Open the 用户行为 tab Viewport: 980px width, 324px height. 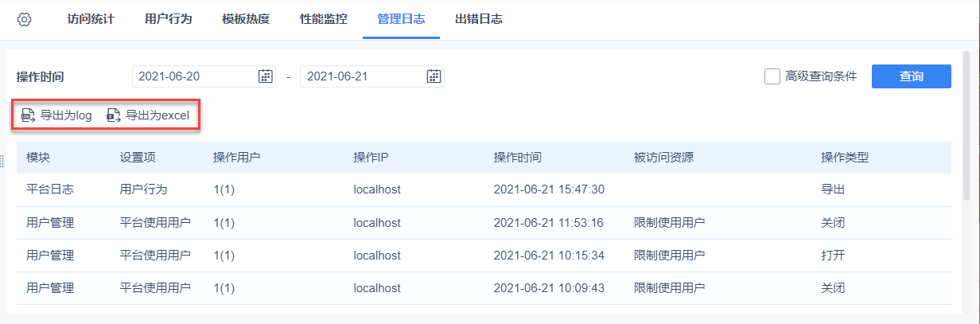coord(169,19)
